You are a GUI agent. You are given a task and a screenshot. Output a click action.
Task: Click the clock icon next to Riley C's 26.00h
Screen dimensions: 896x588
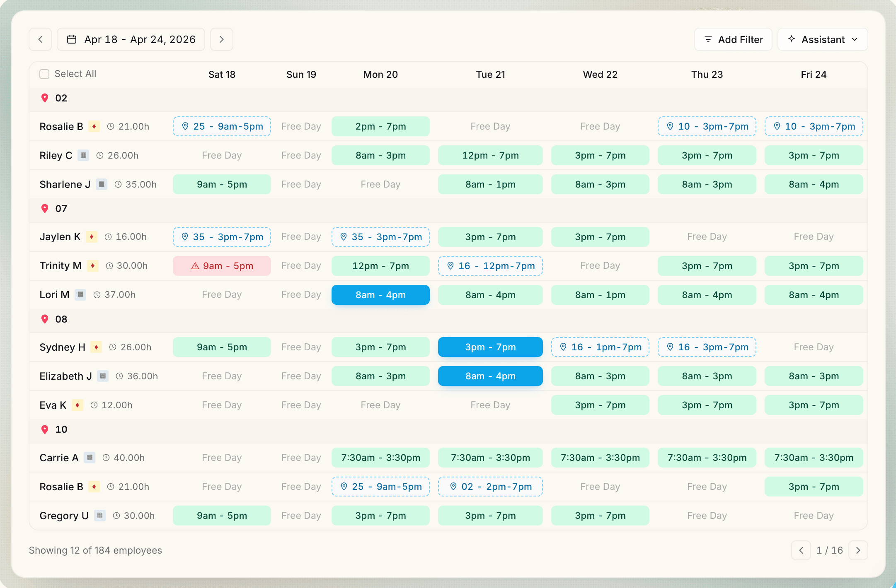coord(100,155)
